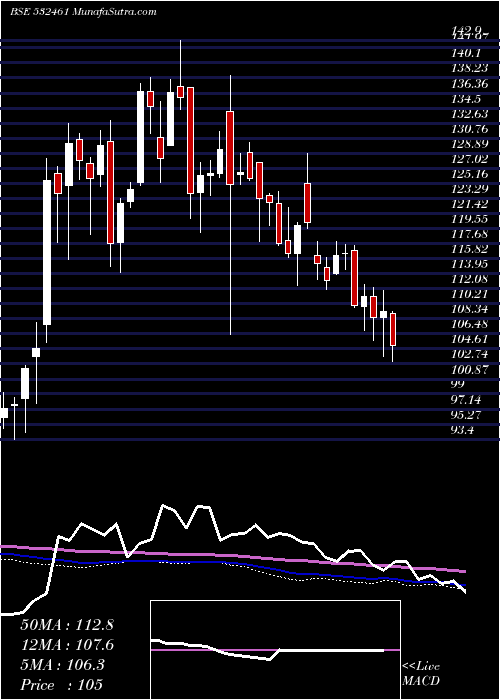Image resolution: width=500 pixels, height=700 pixels.
Task: Click the 108.34 price axis label
Action: (468, 309)
